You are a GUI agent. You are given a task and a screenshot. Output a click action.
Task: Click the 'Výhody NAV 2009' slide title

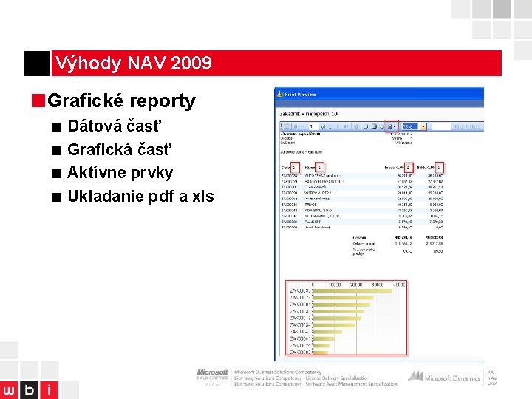click(x=133, y=63)
